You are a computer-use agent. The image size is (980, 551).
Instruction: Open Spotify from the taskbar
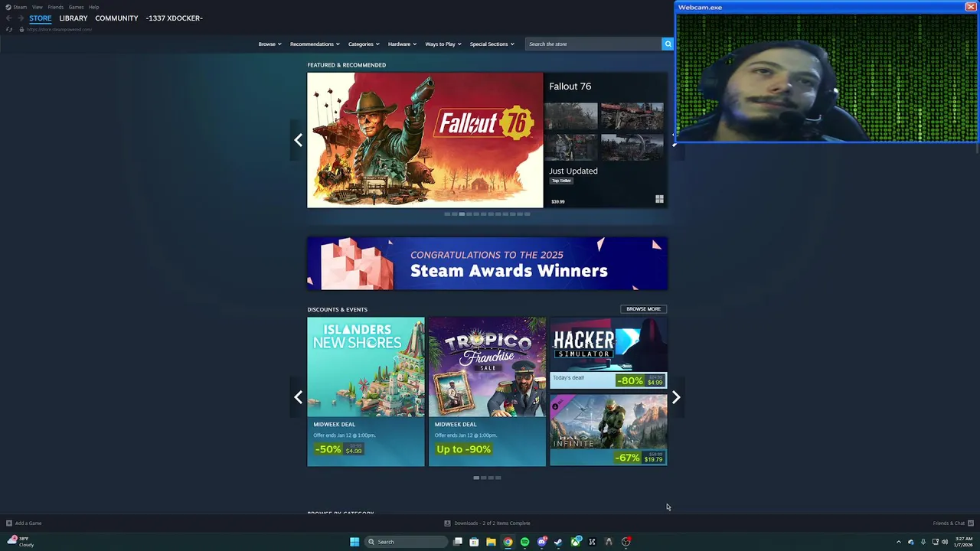pyautogui.click(x=524, y=542)
